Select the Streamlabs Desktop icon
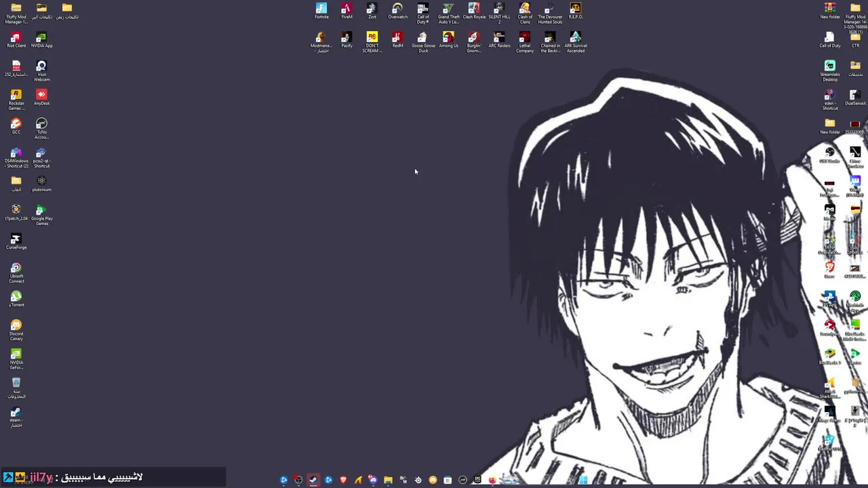This screenshot has height=488, width=868. coord(830,71)
